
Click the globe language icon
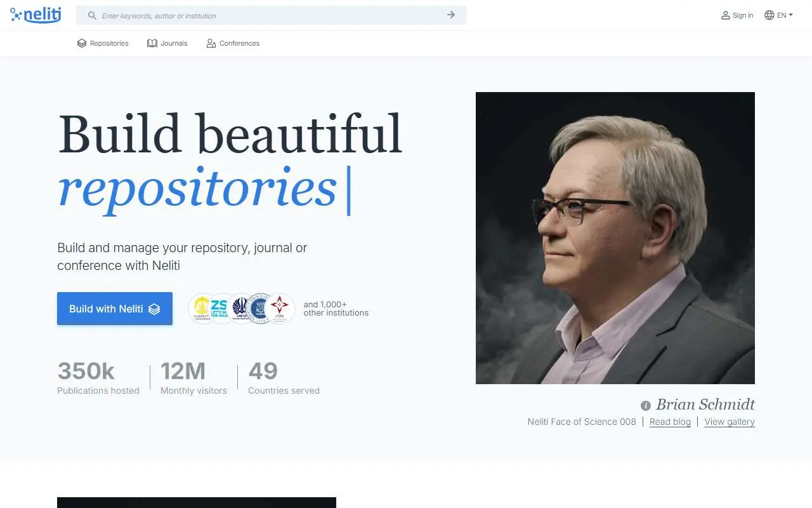[x=769, y=15]
